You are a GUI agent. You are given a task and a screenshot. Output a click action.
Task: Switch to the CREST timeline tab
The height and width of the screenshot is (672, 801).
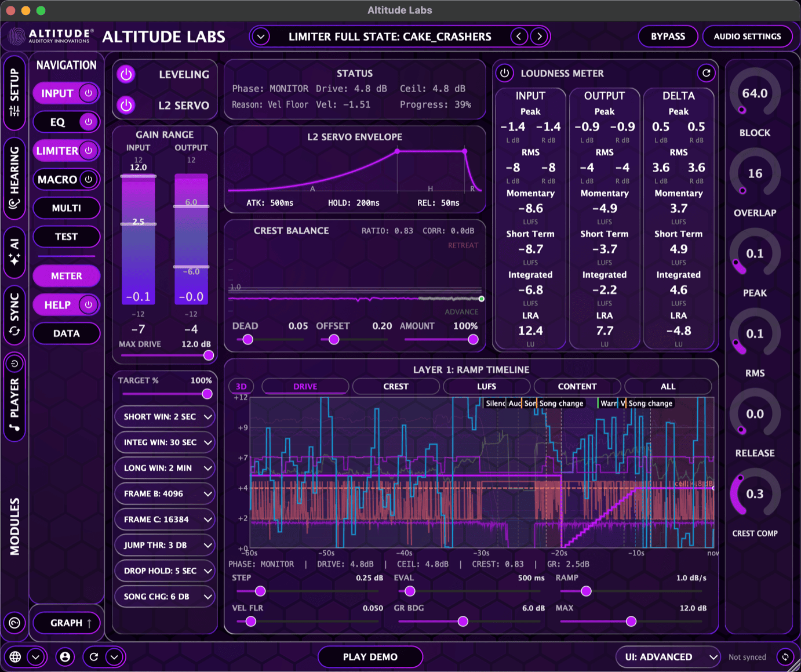pos(396,386)
